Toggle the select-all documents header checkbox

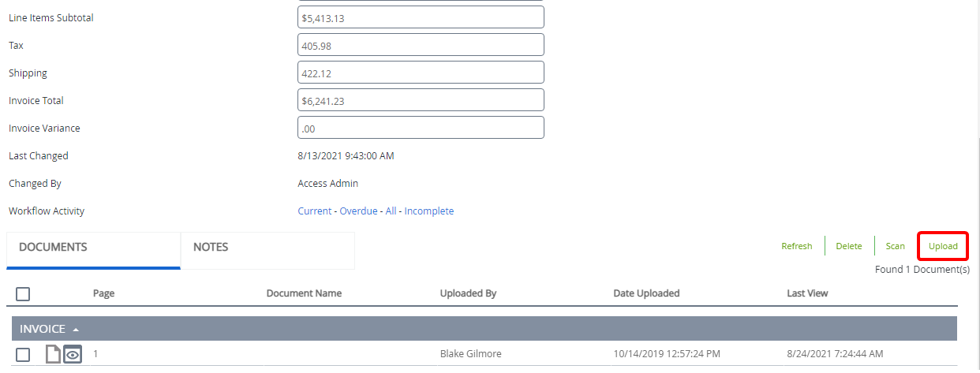pyautogui.click(x=23, y=293)
